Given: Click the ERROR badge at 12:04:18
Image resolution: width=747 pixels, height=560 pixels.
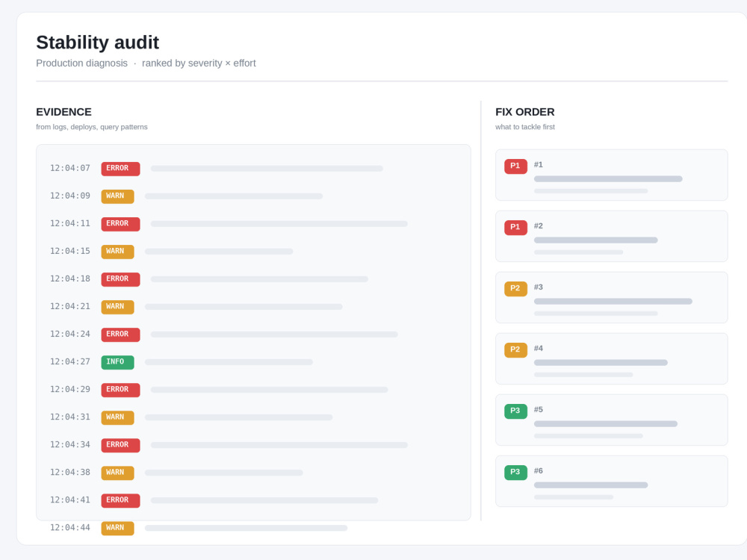Looking at the screenshot, I should tap(120, 279).
